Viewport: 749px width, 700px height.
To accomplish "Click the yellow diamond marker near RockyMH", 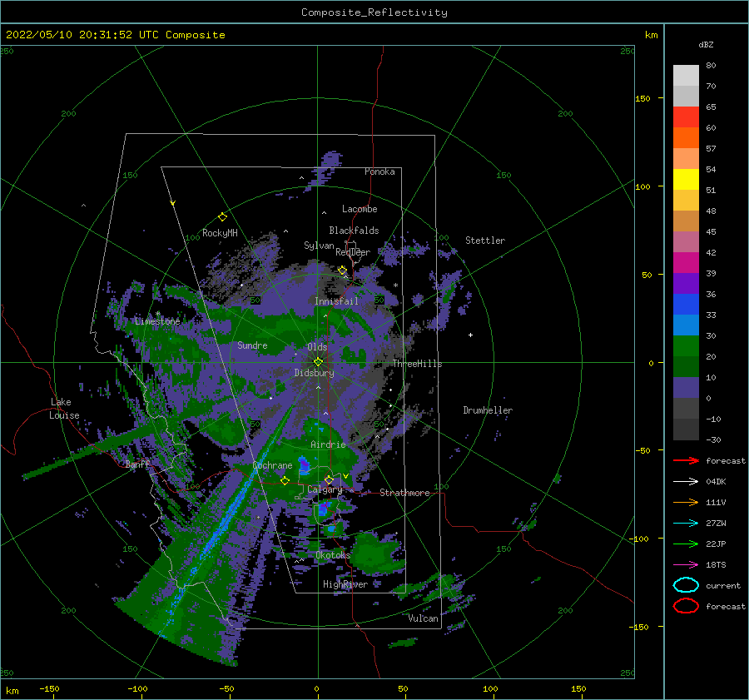I will [222, 217].
